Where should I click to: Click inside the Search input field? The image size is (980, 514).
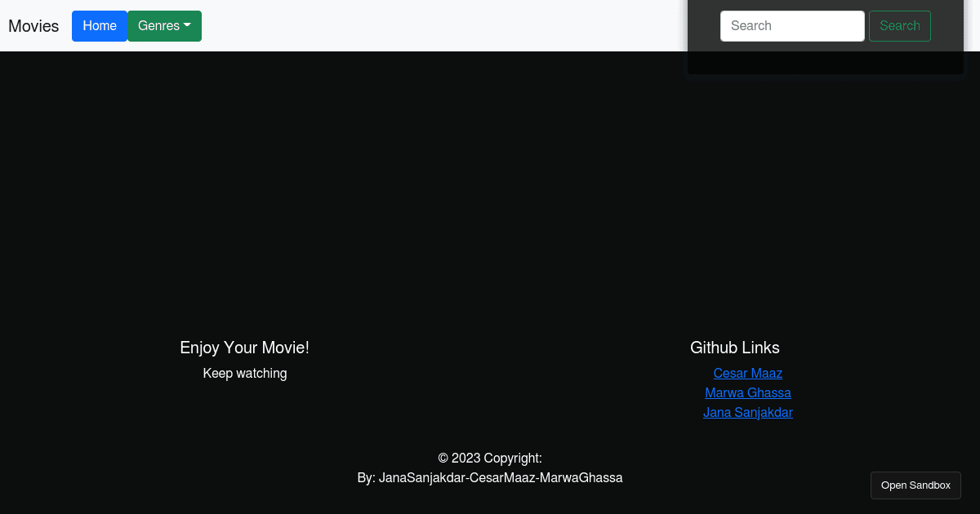click(x=791, y=25)
